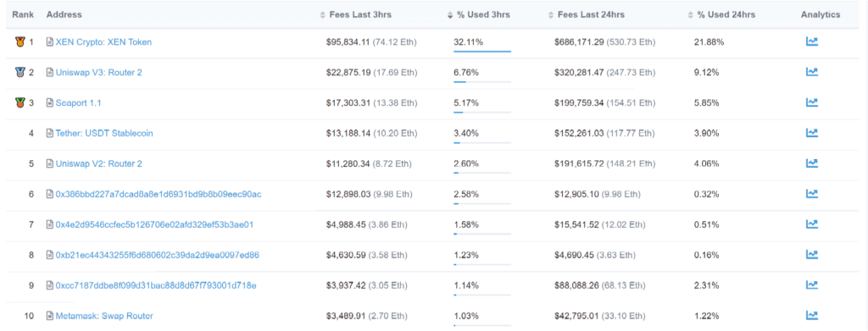This screenshot has height=331, width=868.
Task: Open the XEN Crypto: XEN Token link
Action: 103,42
